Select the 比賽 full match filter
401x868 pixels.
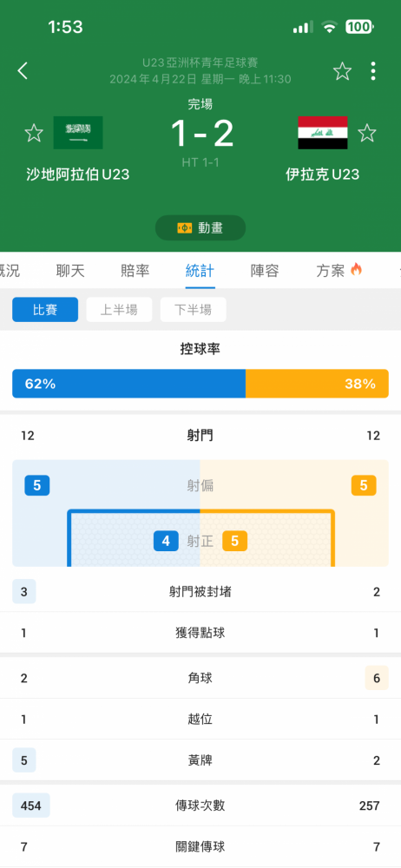[45, 310]
